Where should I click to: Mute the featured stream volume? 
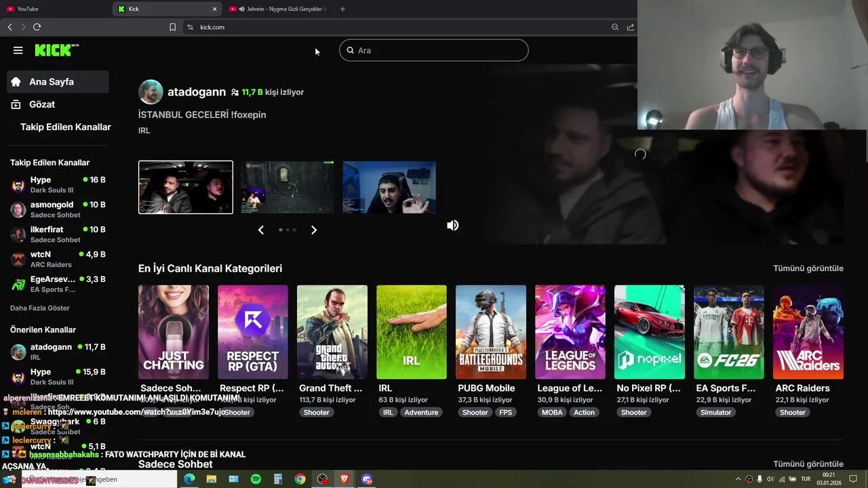pyautogui.click(x=453, y=225)
